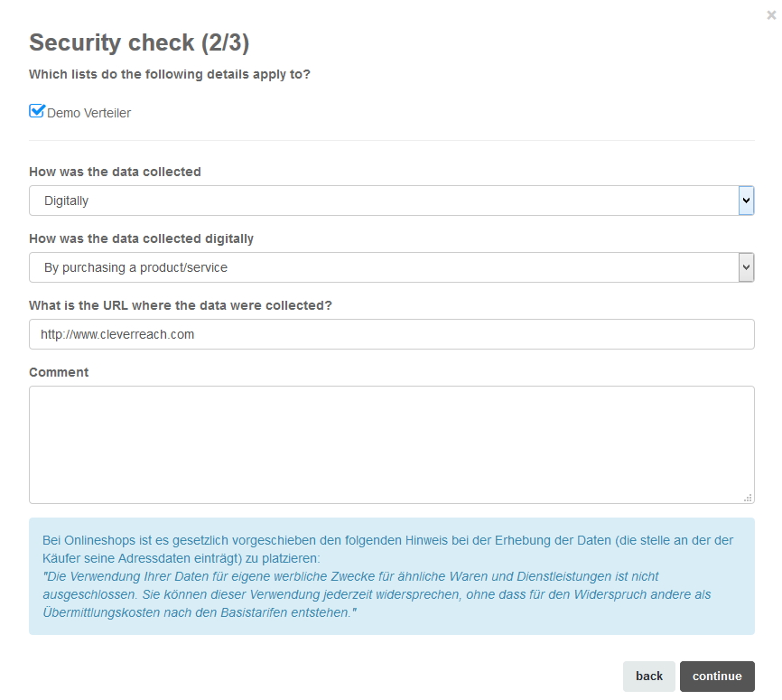Focus the Comment text area
782x700 pixels.
(x=391, y=444)
